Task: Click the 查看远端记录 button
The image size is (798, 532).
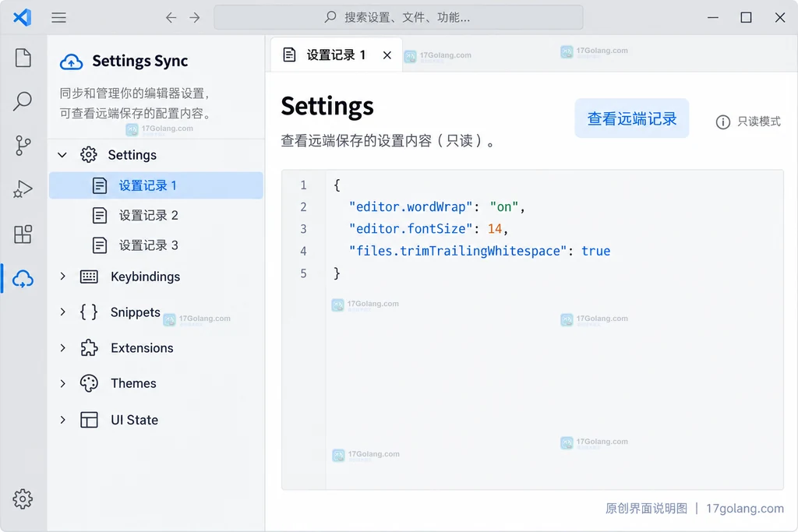Action: coord(631,118)
